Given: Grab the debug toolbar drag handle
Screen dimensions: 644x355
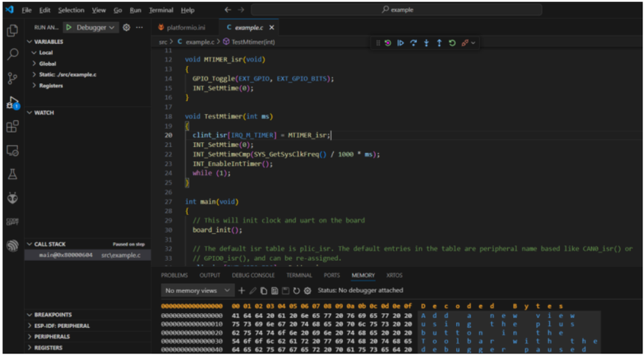Looking at the screenshot, I should click(378, 43).
